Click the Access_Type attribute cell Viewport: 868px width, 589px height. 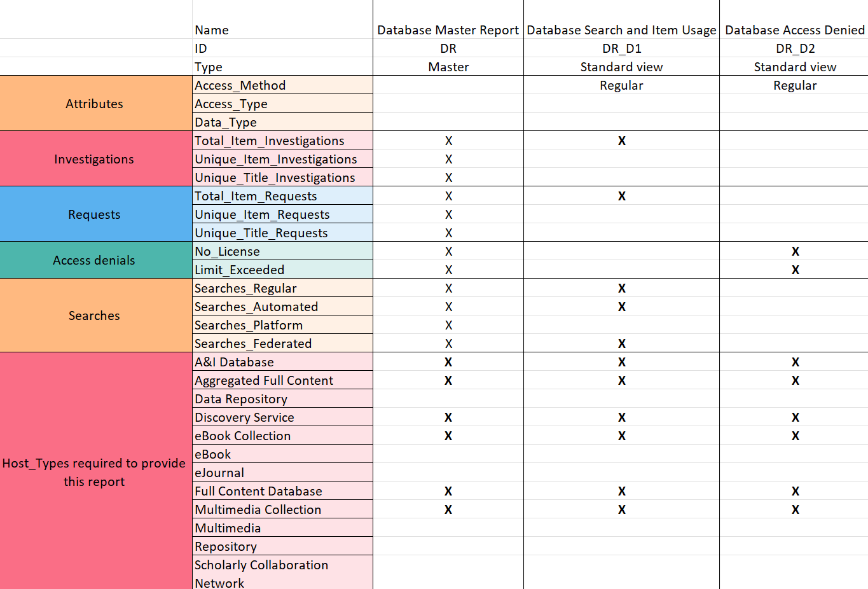[282, 104]
